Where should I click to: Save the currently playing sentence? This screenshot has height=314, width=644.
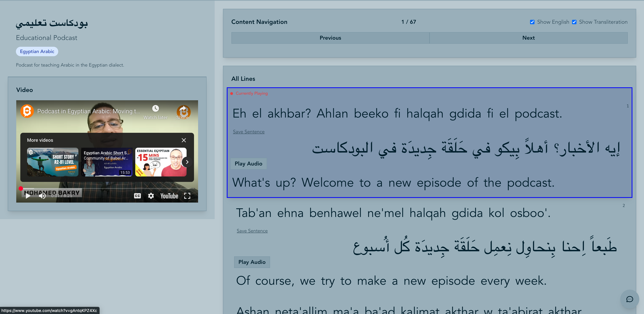(x=249, y=132)
